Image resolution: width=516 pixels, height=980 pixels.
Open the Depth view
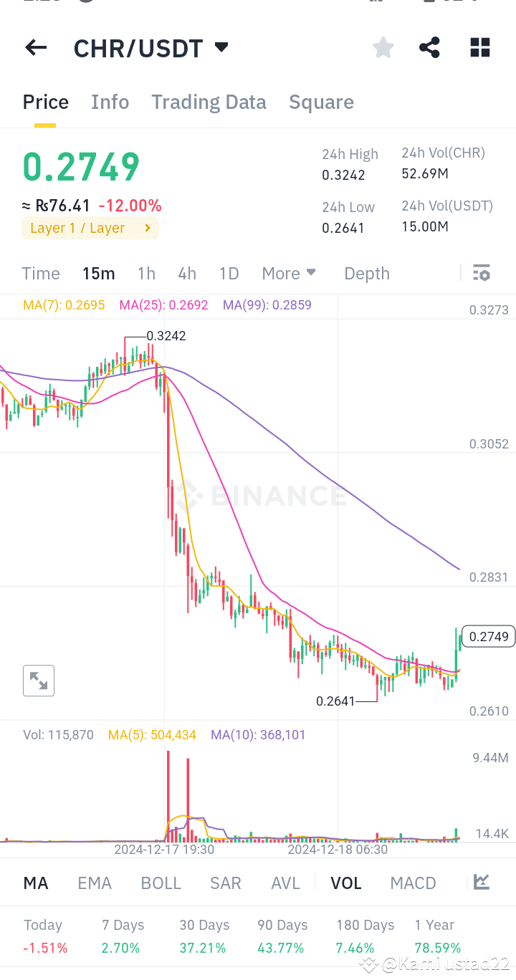point(366,273)
